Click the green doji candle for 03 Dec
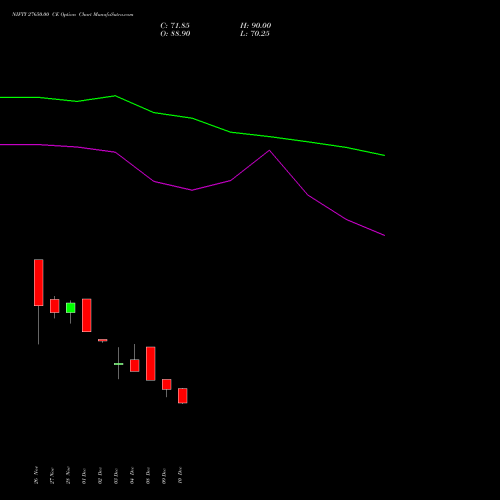Image resolution: width=500 pixels, height=500 pixels. tap(119, 364)
